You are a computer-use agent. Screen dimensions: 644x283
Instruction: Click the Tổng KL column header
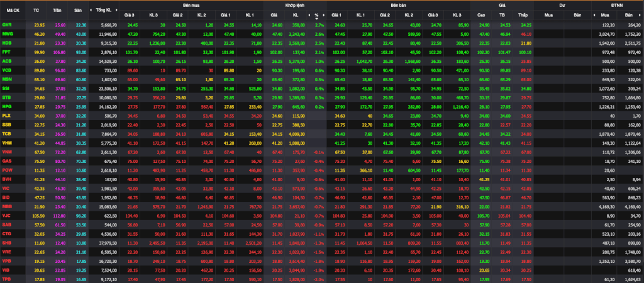(104, 10)
